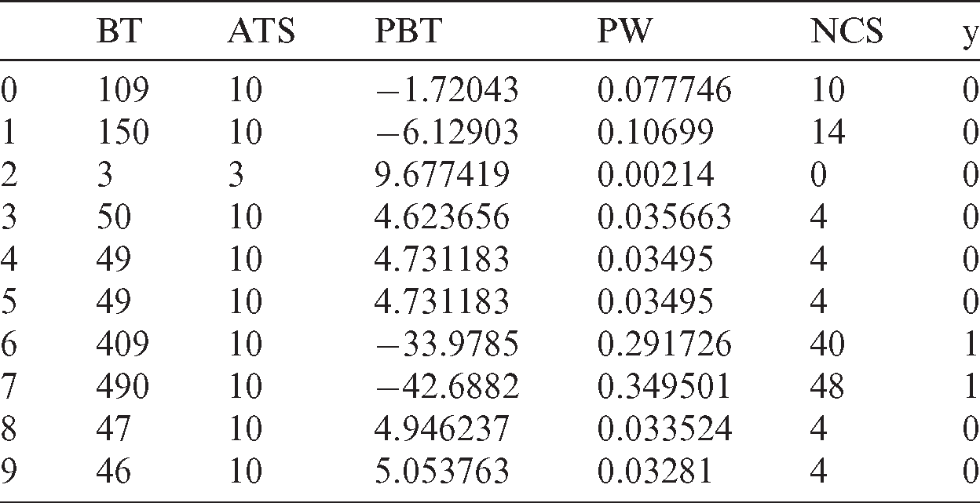The height and width of the screenshot is (503, 980).
Task: Click the BT value 490
Action: click(x=121, y=388)
